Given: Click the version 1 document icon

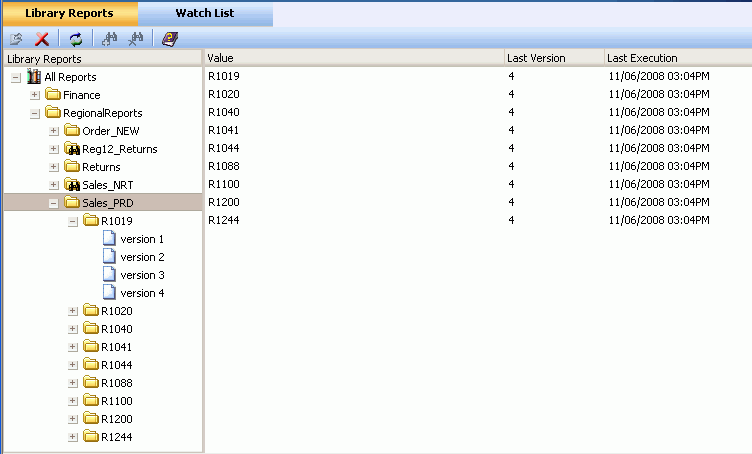Looking at the screenshot, I should [x=109, y=238].
